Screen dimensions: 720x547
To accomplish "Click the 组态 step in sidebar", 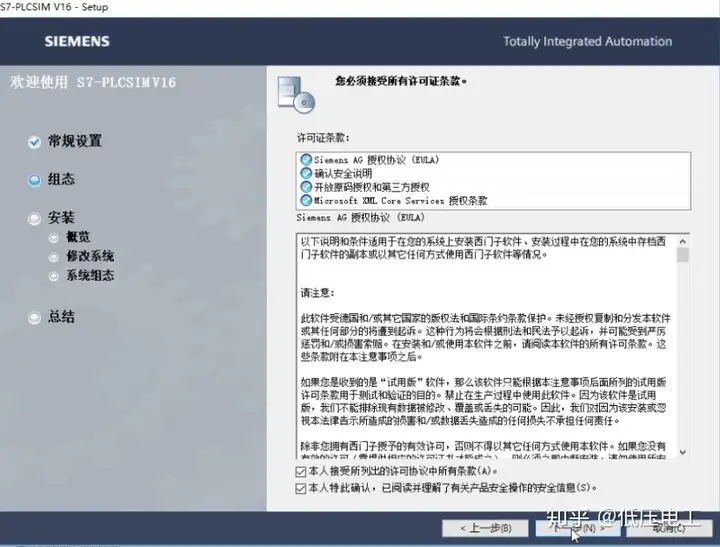I will 61,179.
